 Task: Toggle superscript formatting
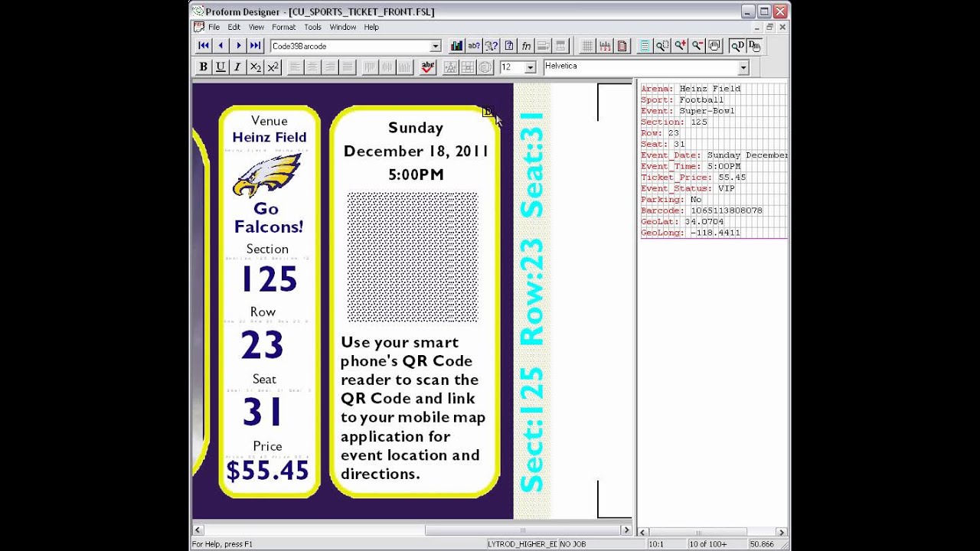click(x=273, y=67)
